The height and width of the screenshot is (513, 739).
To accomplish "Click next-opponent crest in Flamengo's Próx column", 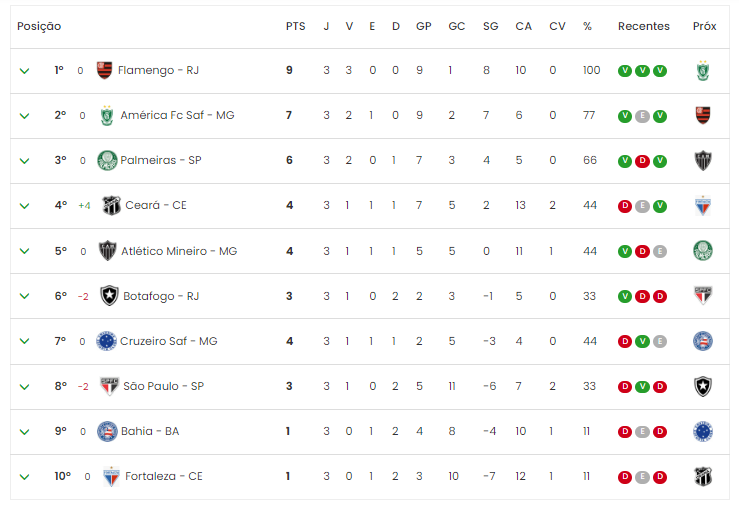I will pos(703,70).
